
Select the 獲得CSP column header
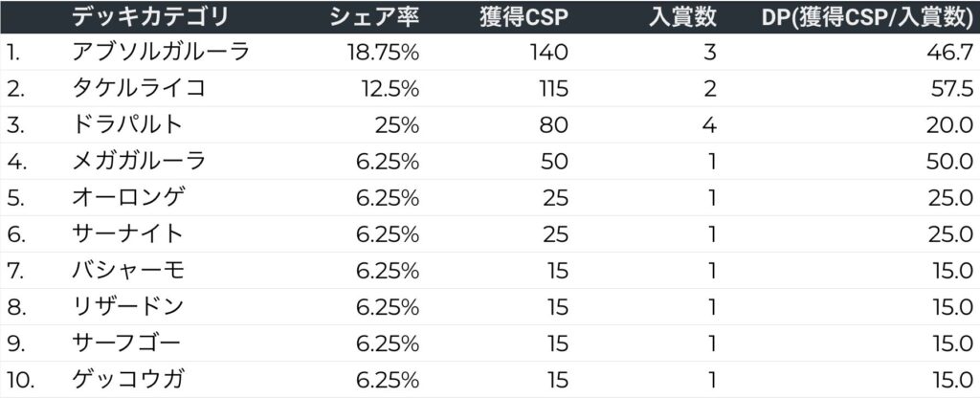pos(524,16)
